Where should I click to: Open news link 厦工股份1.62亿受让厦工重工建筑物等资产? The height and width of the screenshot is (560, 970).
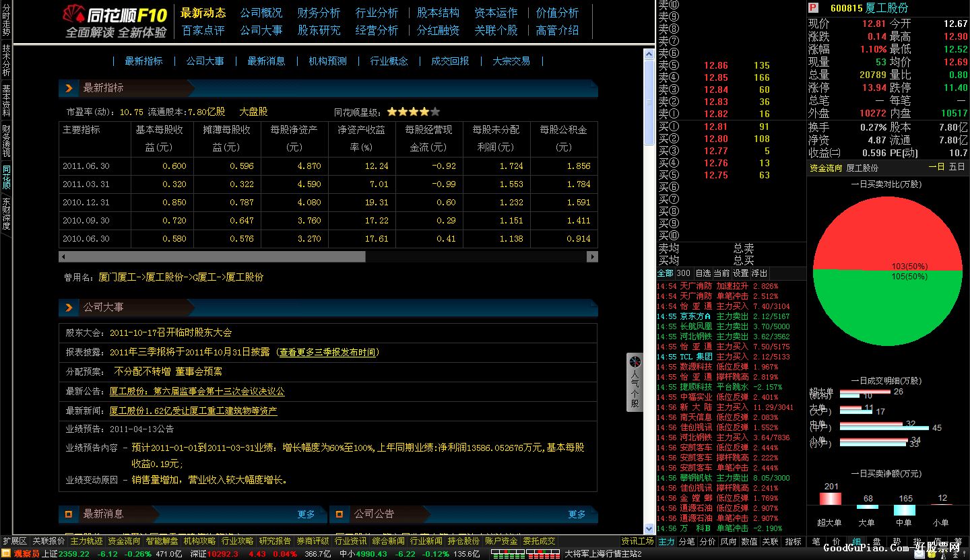click(193, 411)
